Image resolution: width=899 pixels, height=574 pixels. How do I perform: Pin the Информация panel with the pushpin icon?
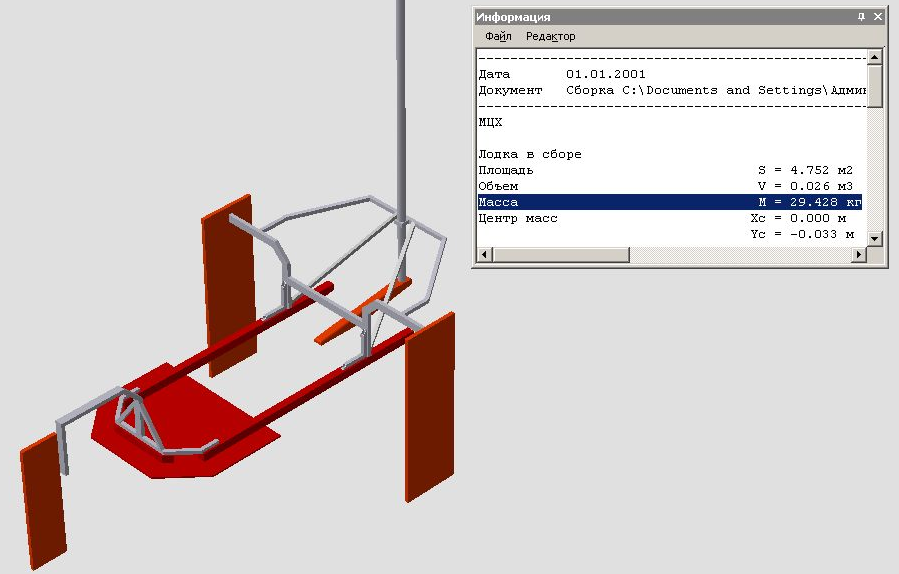[861, 17]
